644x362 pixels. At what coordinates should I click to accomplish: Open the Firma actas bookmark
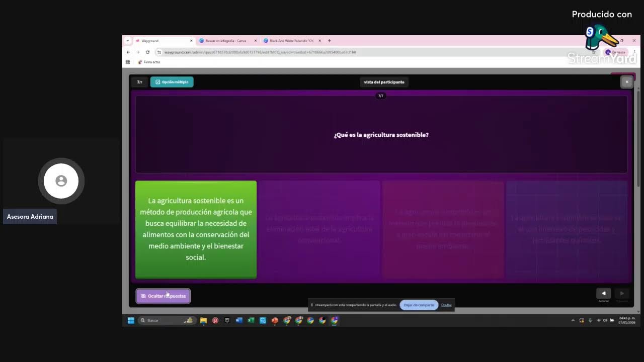tap(149, 62)
